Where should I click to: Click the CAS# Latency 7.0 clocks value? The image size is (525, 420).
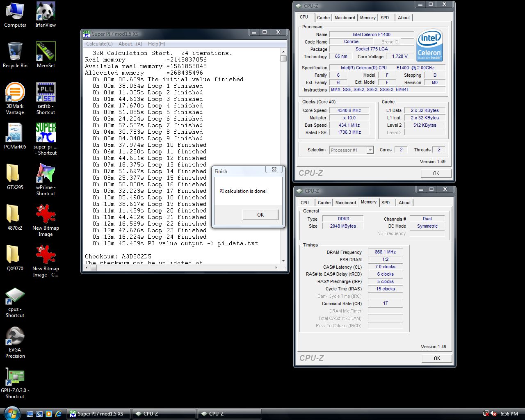point(385,267)
